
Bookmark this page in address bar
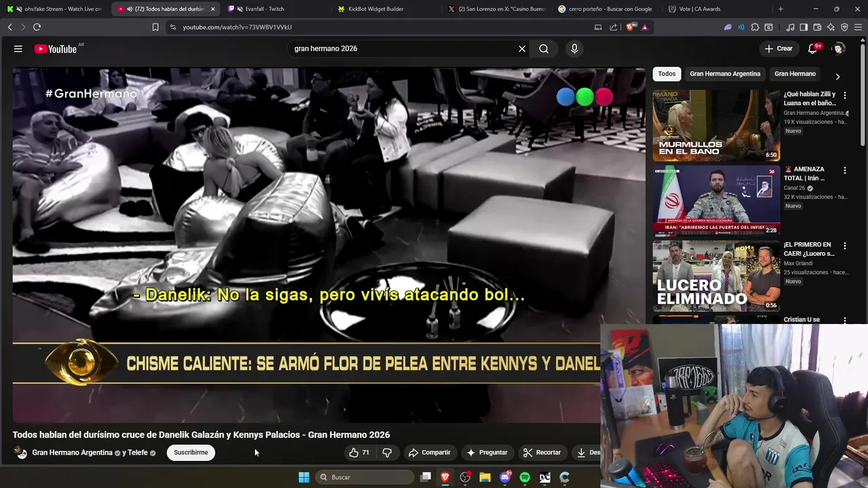click(x=155, y=27)
